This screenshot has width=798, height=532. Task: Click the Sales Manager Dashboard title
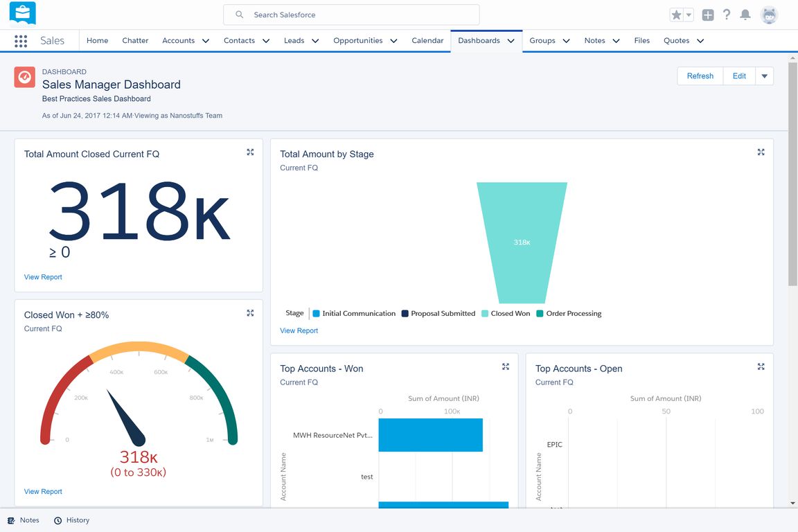[x=112, y=85]
